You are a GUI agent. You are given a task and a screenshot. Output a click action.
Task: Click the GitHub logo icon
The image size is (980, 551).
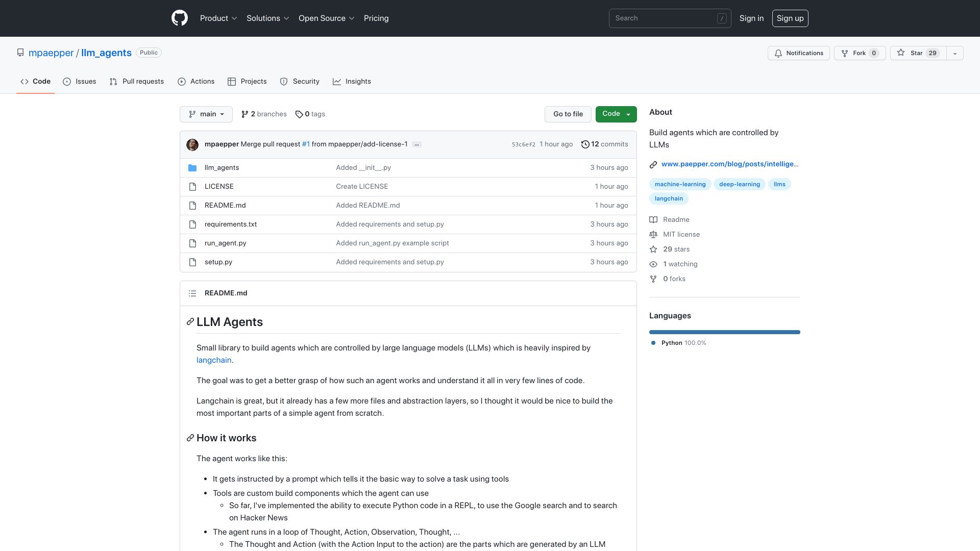[x=180, y=18]
